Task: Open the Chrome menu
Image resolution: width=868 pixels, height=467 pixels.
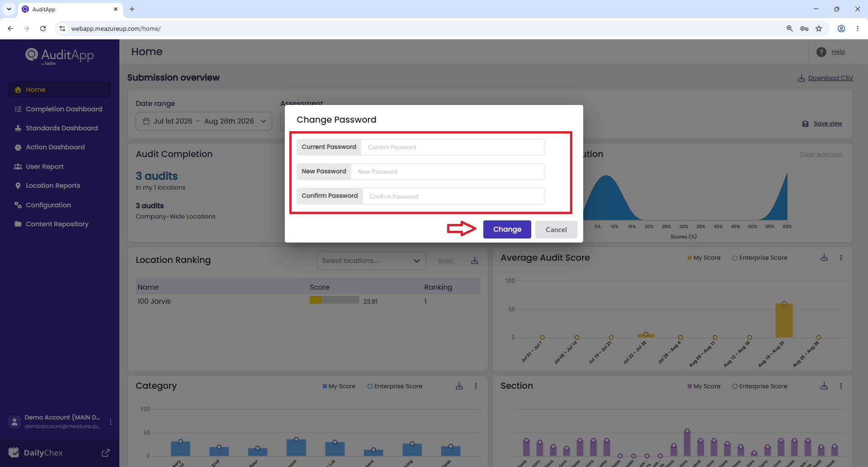Action: [858, 29]
